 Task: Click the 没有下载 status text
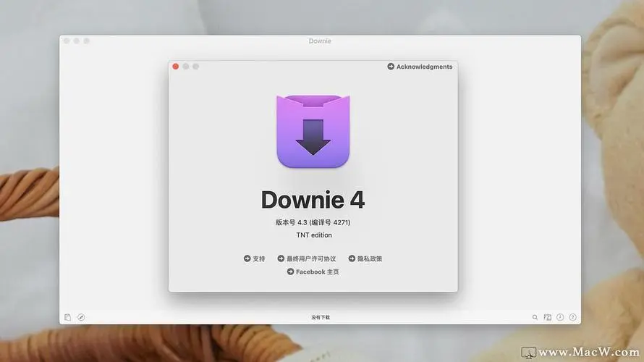click(321, 317)
